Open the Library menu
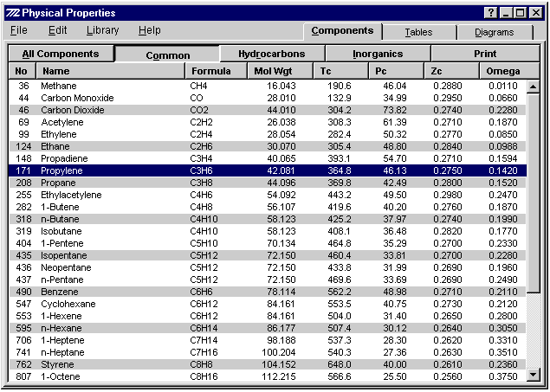 point(102,30)
